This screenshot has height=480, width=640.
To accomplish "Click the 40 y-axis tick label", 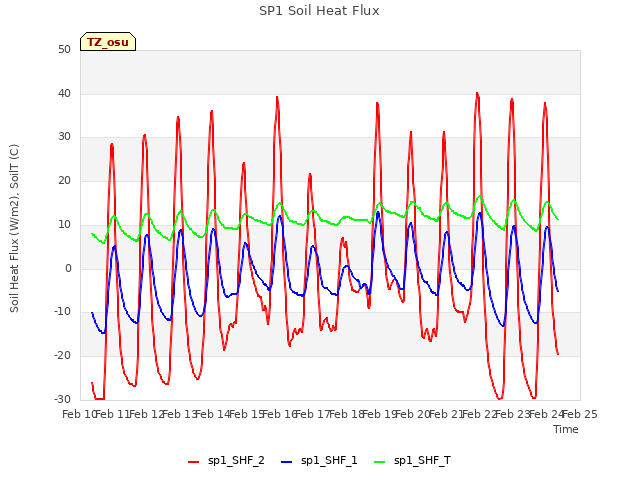I will click(64, 93).
